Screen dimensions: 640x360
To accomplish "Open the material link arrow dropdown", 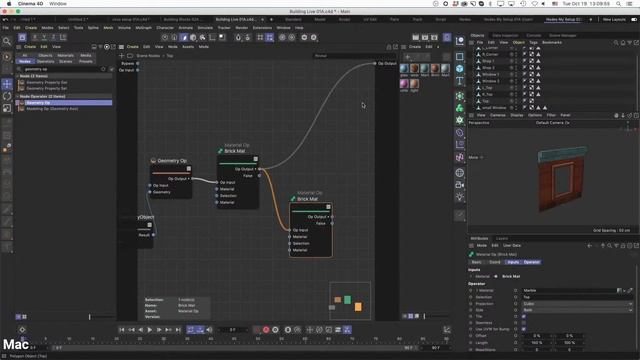I will click(x=624, y=291).
